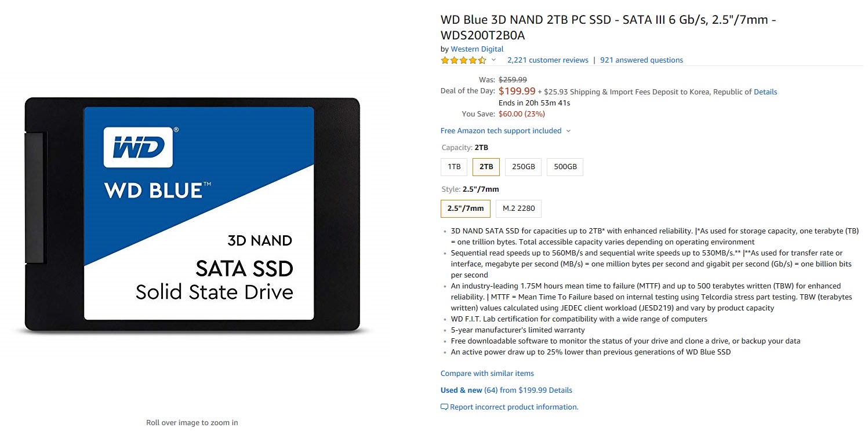This screenshot has width=868, height=435.
Task: Open Used & new offers link
Action: 506,390
